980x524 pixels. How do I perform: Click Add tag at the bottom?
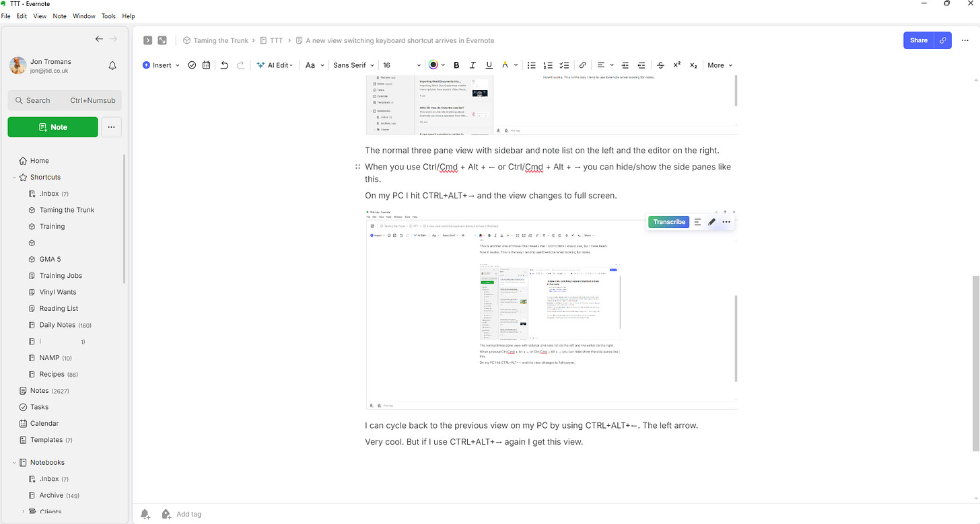pyautogui.click(x=189, y=514)
